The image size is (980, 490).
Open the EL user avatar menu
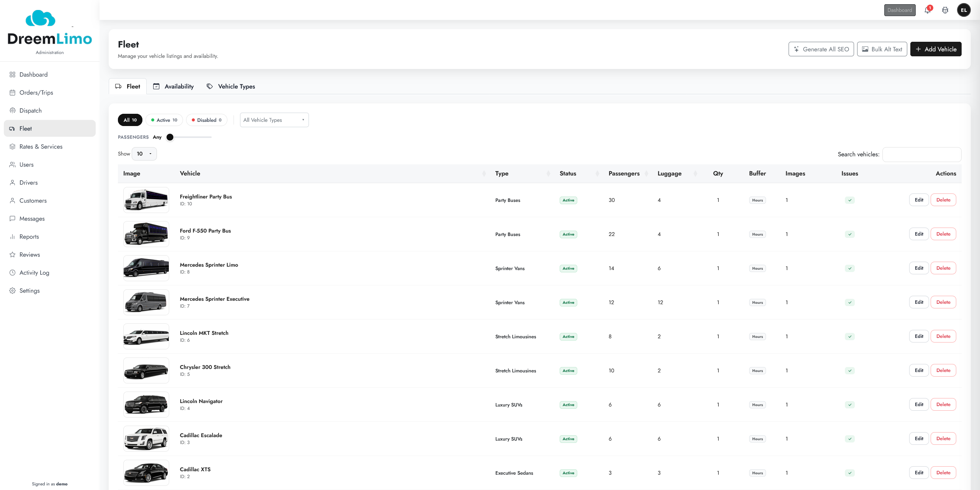tap(964, 10)
